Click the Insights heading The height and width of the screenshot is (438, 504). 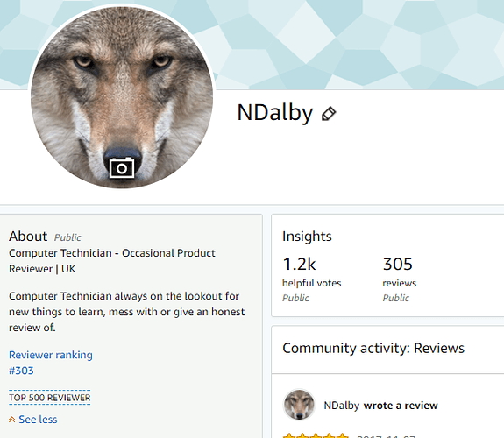(x=307, y=237)
